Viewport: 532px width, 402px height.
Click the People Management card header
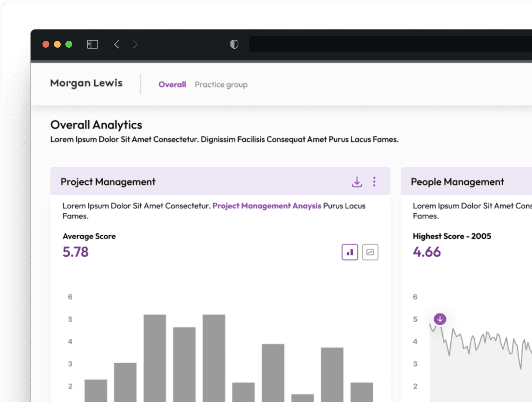pos(457,182)
